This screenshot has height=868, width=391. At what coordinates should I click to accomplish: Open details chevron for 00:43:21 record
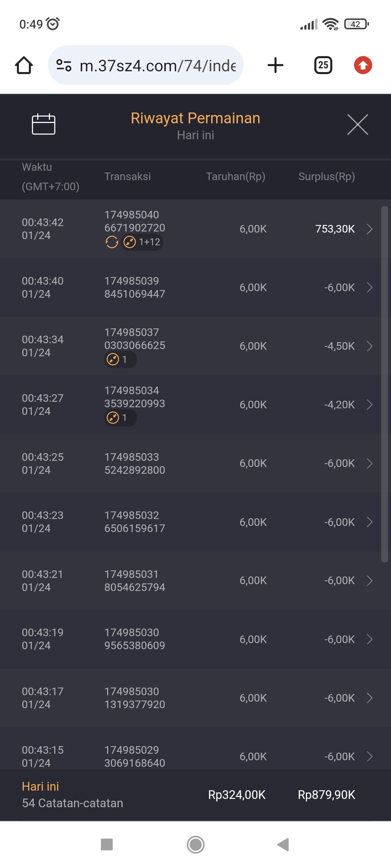click(369, 580)
